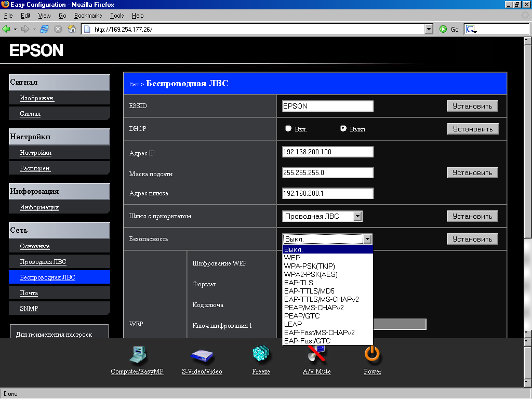Open the Tools menu
The image size is (532, 399).
[x=117, y=16]
